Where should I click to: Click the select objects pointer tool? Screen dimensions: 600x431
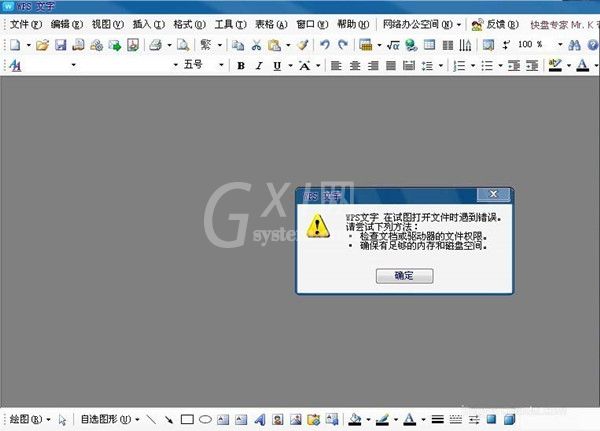pos(62,420)
